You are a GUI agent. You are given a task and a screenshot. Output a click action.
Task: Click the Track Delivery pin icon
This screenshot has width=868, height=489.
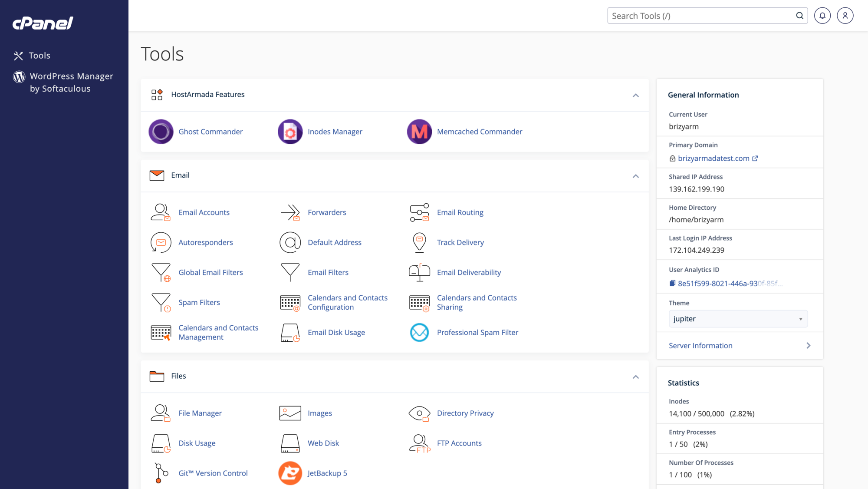[419, 242]
